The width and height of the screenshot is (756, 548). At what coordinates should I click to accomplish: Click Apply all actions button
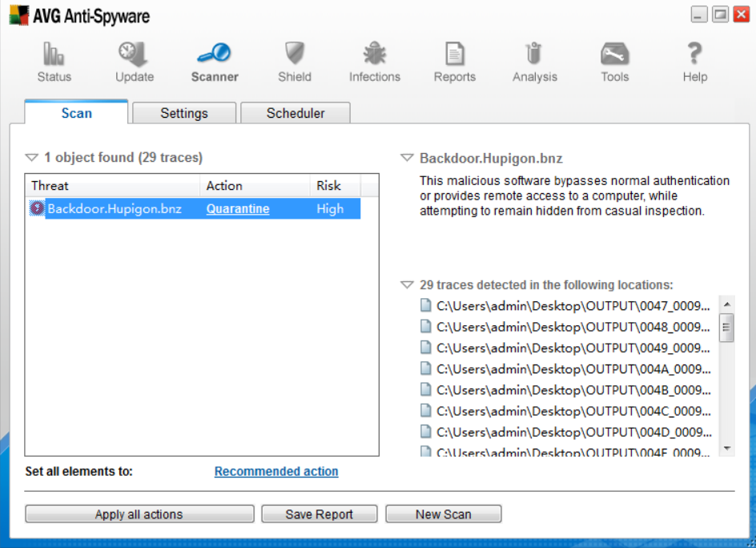139,514
